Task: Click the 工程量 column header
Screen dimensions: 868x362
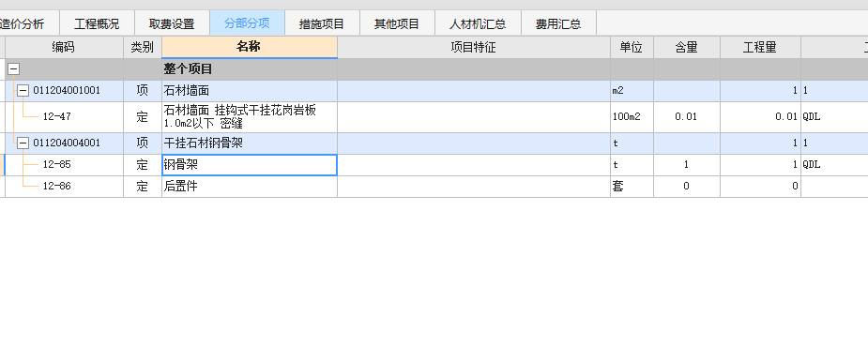Action: pos(760,48)
